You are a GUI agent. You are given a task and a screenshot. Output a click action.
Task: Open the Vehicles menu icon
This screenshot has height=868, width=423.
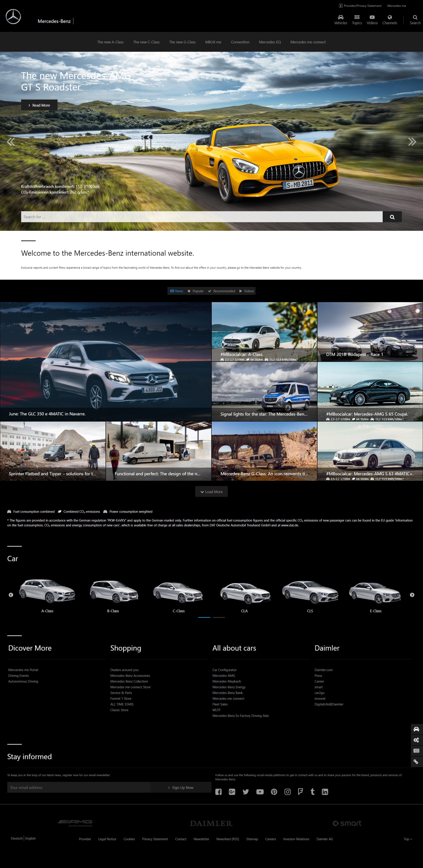click(340, 18)
